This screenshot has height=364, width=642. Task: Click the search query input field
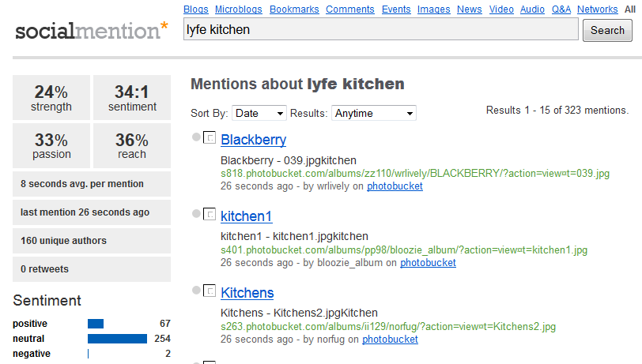[x=380, y=30]
